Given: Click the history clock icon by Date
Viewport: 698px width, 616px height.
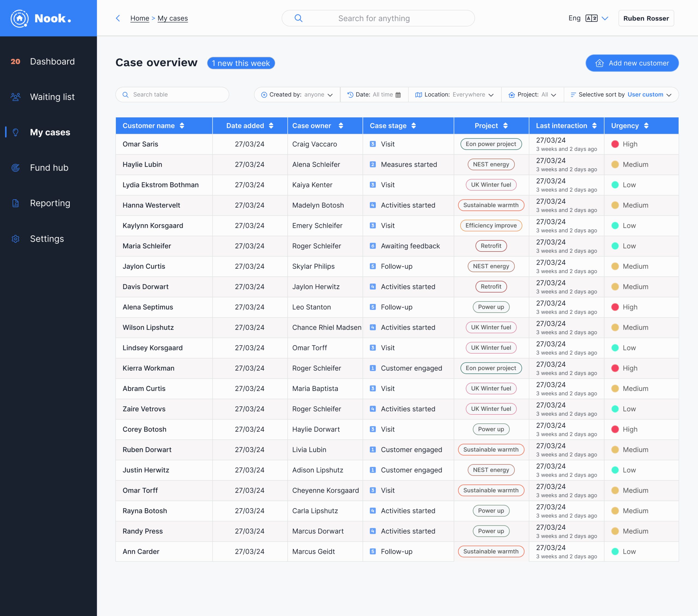Looking at the screenshot, I should pyautogui.click(x=350, y=95).
